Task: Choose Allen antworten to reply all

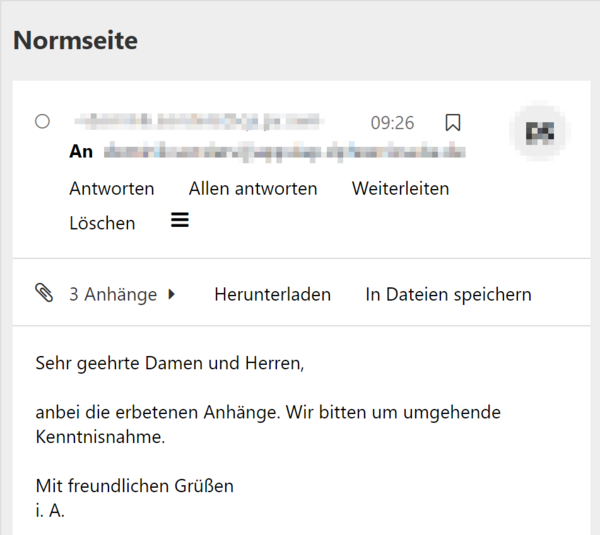Action: pyautogui.click(x=253, y=189)
